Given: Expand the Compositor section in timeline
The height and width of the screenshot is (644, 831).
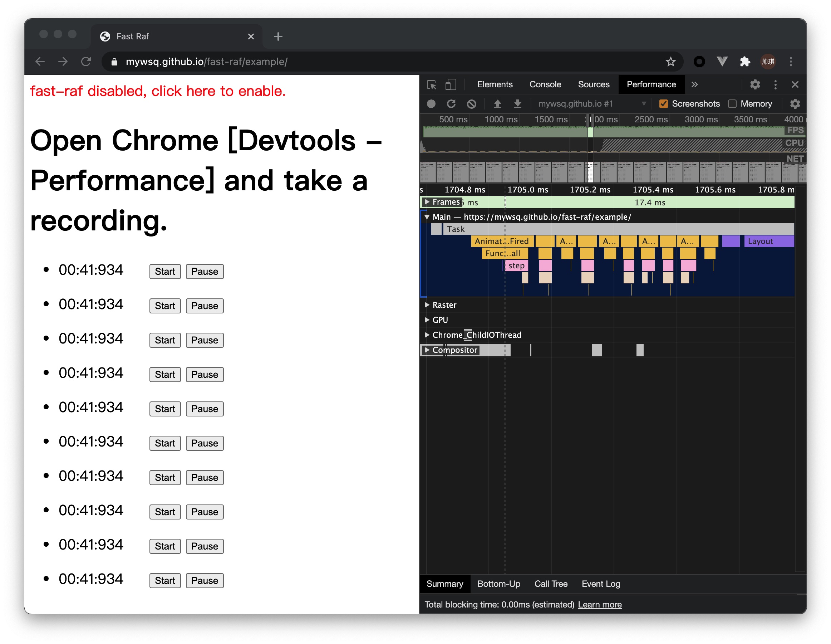Looking at the screenshot, I should pos(425,350).
